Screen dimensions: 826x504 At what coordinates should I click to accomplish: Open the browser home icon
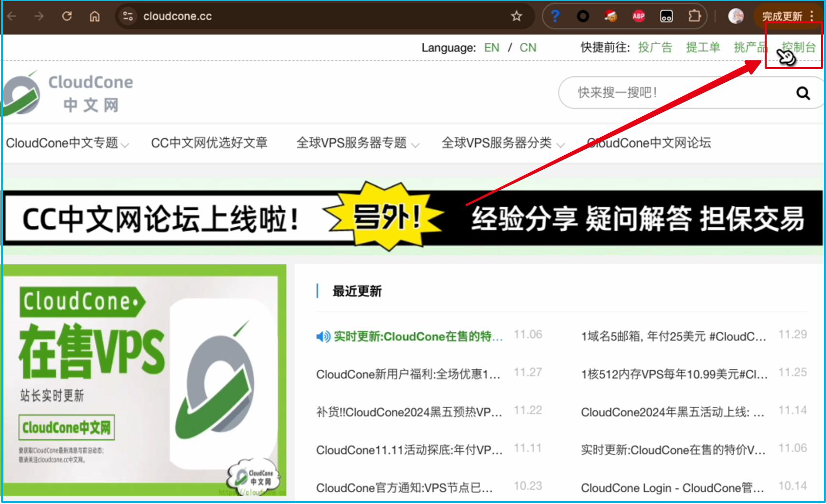[x=95, y=16]
